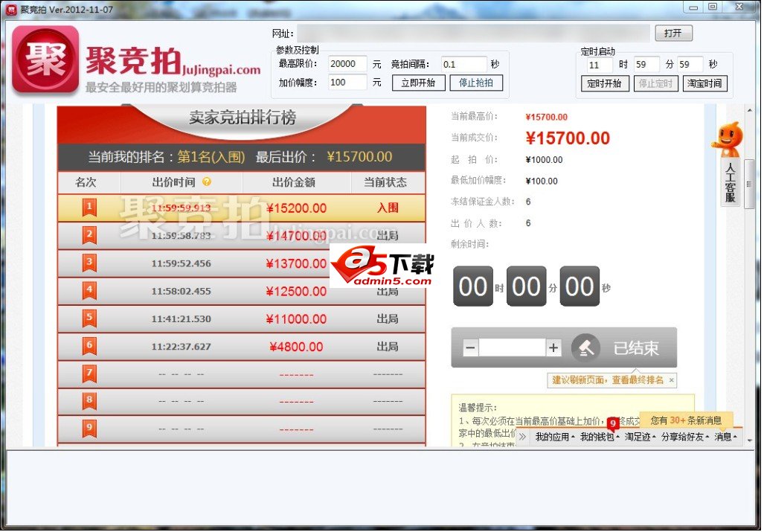
Task: Click rank 8 ribbon badge icon
Action: pyautogui.click(x=90, y=402)
